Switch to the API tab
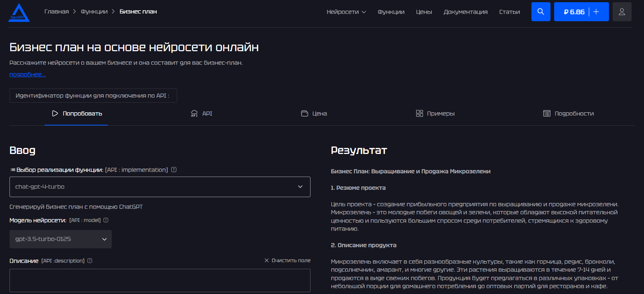Viewport: 644px width, 294px height. point(202,113)
